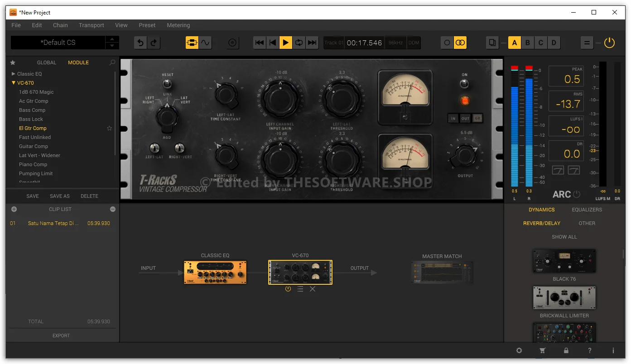Toggle ARC power button
631x364 pixels.
[577, 194]
